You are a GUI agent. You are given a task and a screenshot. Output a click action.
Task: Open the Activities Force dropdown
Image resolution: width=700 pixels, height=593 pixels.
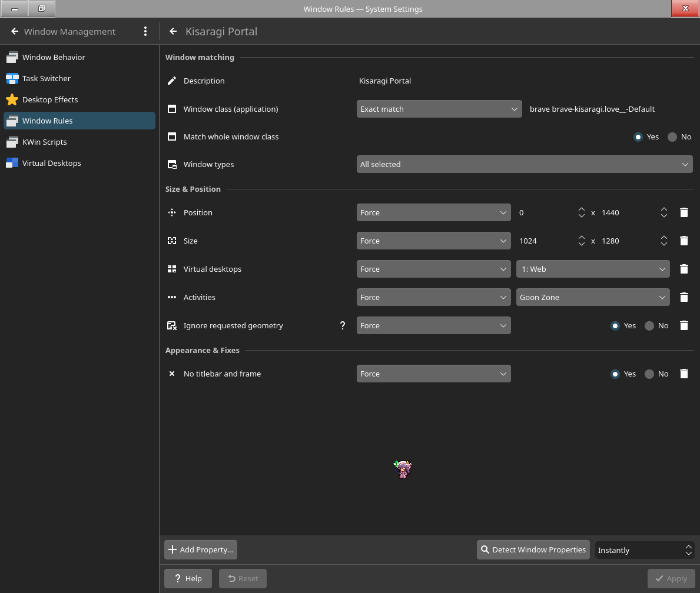click(433, 297)
